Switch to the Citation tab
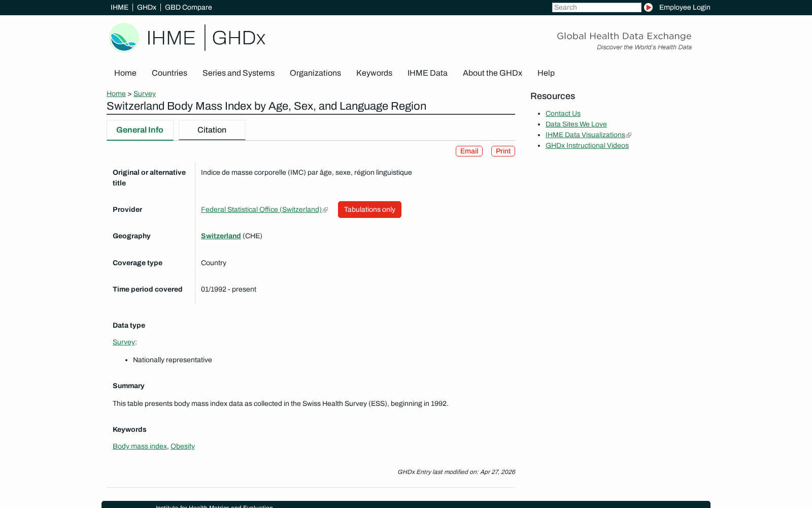This screenshot has width=812, height=508. click(212, 130)
